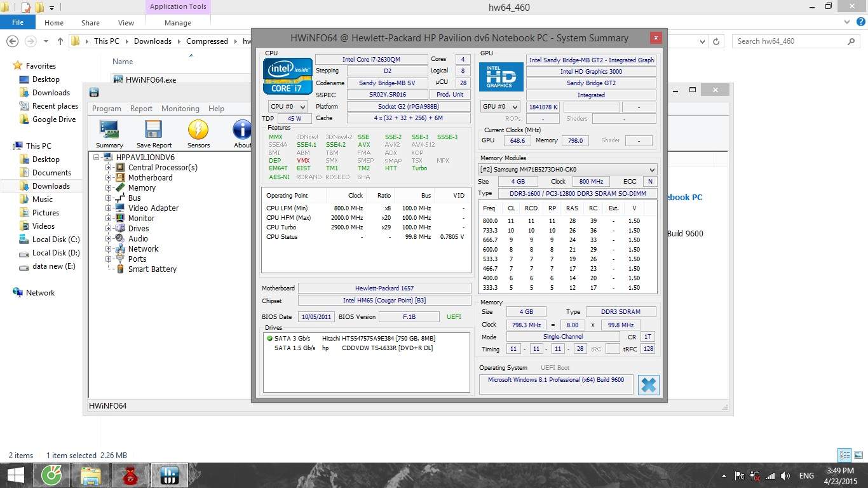This screenshot has height=488, width=868.
Task: Expand the Drives tree node
Action: (108, 229)
